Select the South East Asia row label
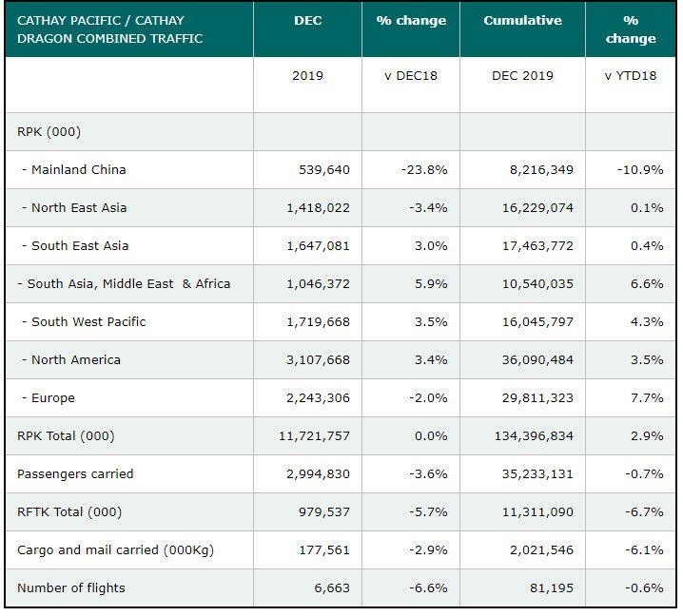683x616 pixels. 80,246
